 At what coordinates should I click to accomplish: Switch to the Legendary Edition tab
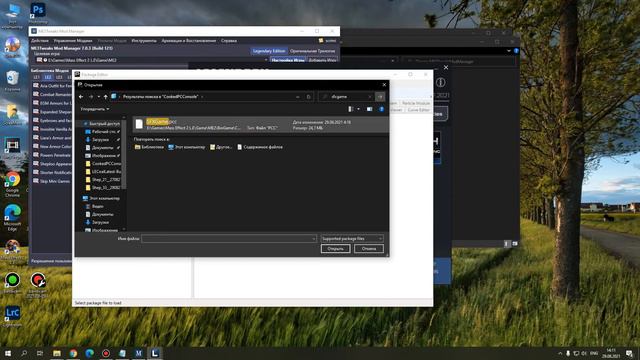coord(269,51)
